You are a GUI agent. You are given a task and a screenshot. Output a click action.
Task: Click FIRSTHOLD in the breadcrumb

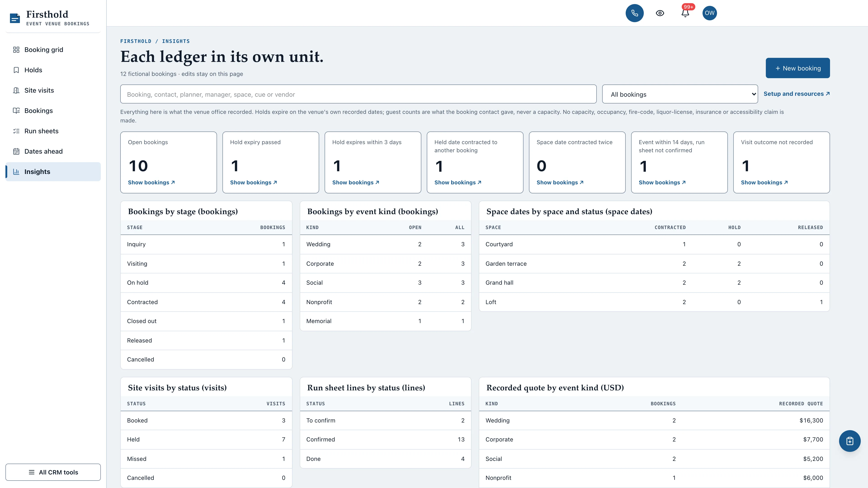click(136, 41)
